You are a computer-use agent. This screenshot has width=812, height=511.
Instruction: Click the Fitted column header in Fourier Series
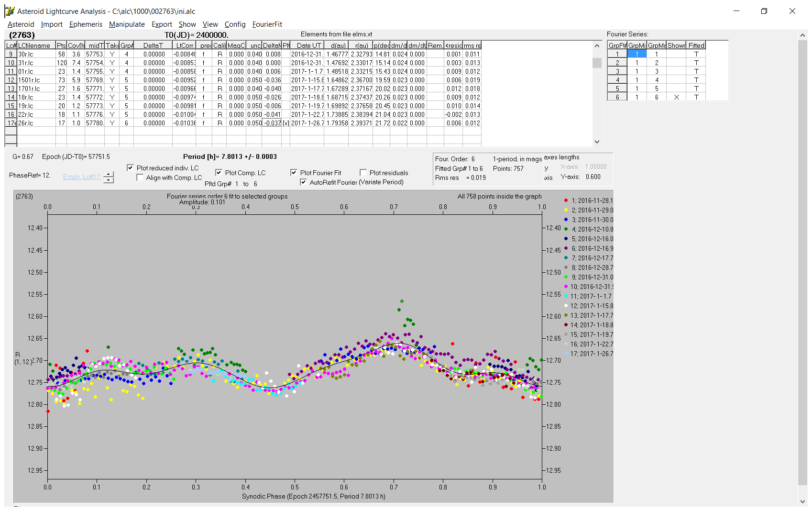(x=696, y=45)
